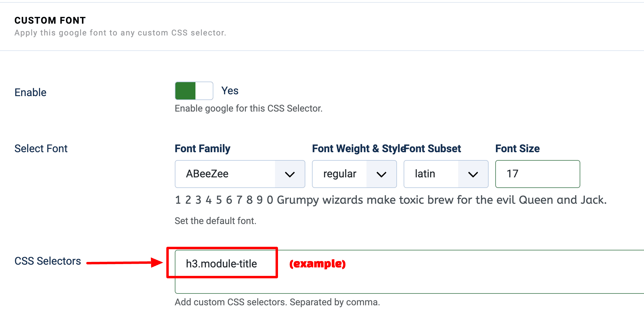Expand the Font Weight & Style dropdown

pyautogui.click(x=354, y=174)
